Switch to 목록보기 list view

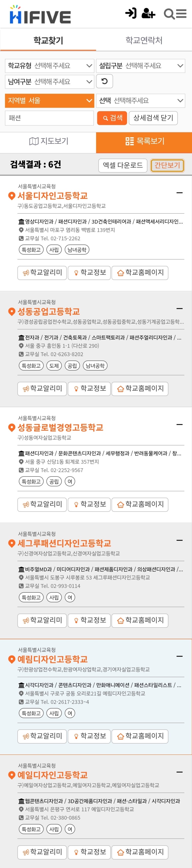144,141
